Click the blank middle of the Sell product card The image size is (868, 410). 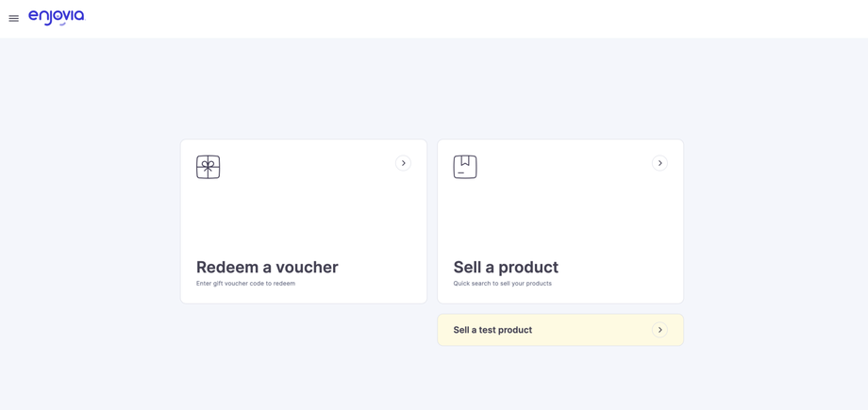coord(560,212)
